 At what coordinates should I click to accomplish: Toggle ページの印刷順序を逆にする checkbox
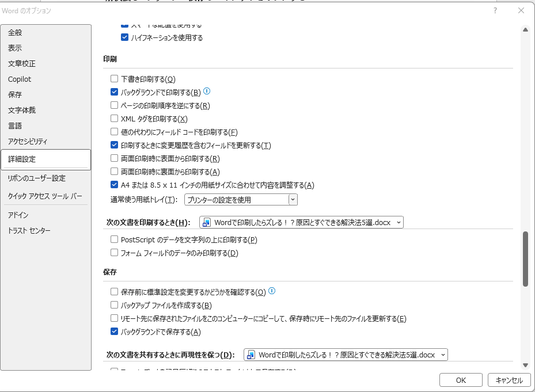pos(114,105)
